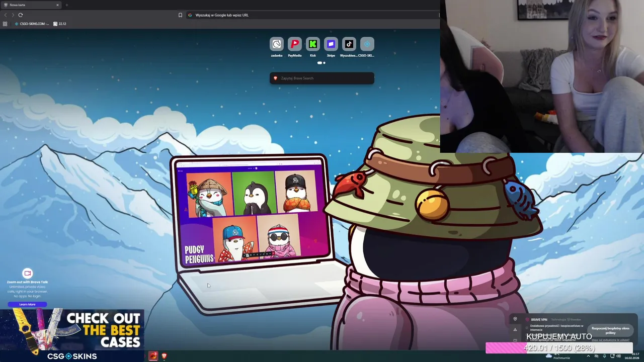Click the Zapytaj Brave Search box
This screenshot has width=644, height=362.
point(322,78)
